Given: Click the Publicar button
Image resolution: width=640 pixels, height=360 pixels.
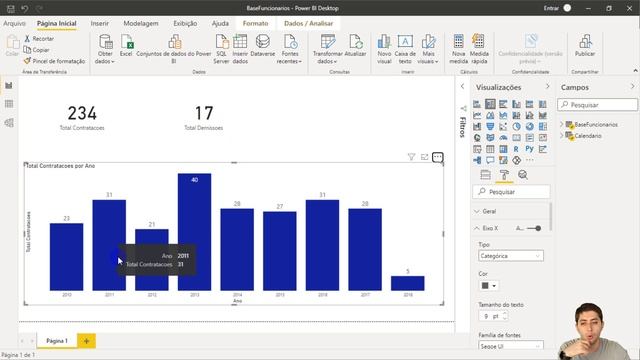Looking at the screenshot, I should point(585,46).
